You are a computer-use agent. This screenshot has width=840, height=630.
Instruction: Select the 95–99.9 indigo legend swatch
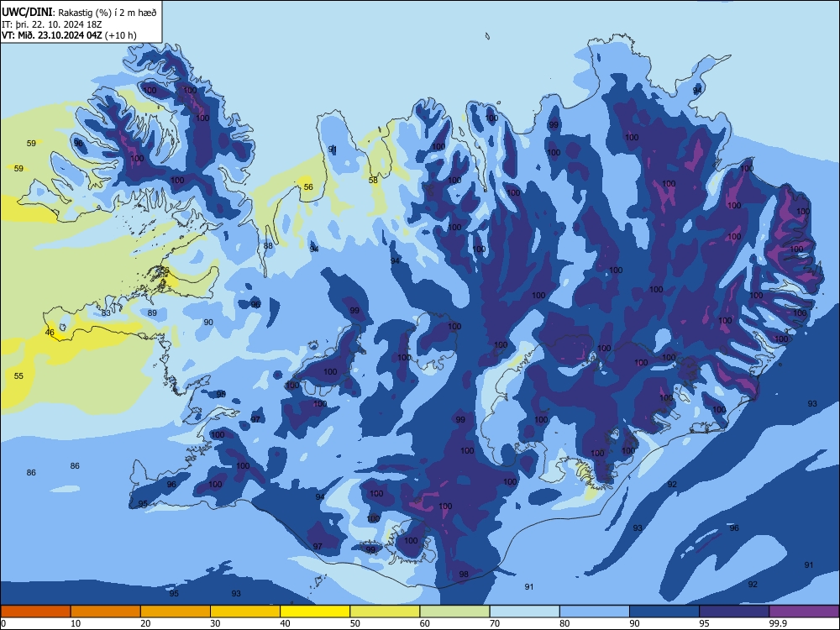[734, 612]
